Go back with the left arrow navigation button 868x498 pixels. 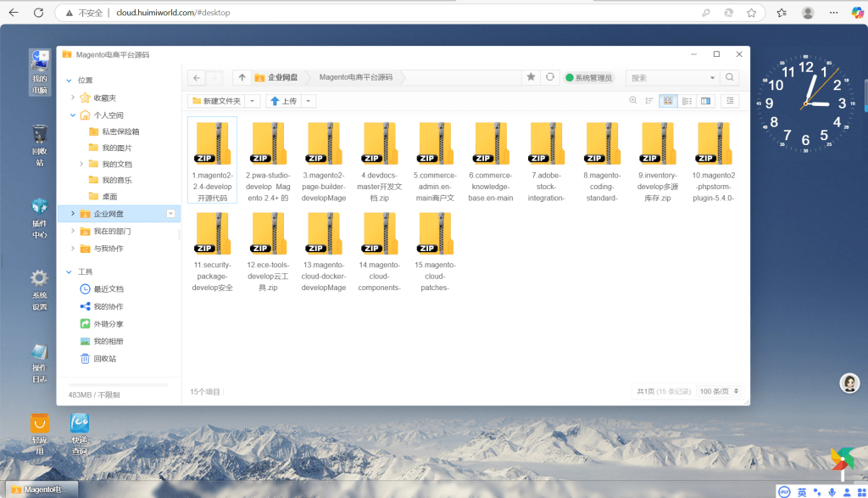click(x=197, y=77)
